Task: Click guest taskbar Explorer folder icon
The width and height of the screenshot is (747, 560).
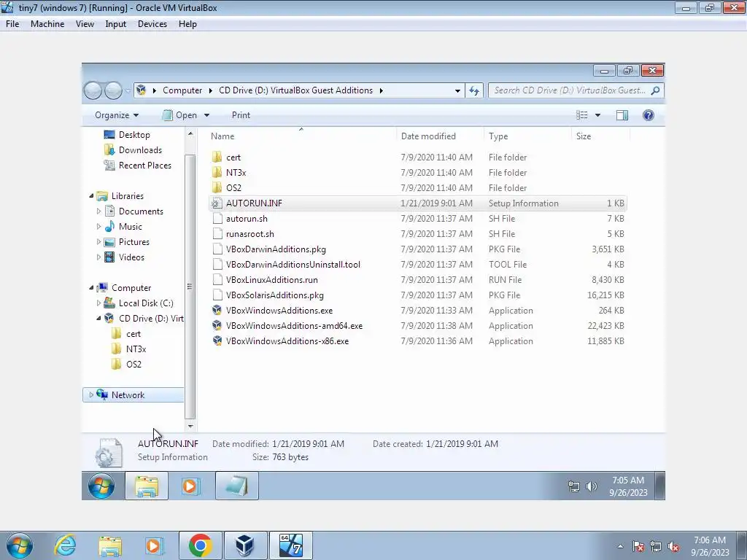Action: [x=146, y=486]
